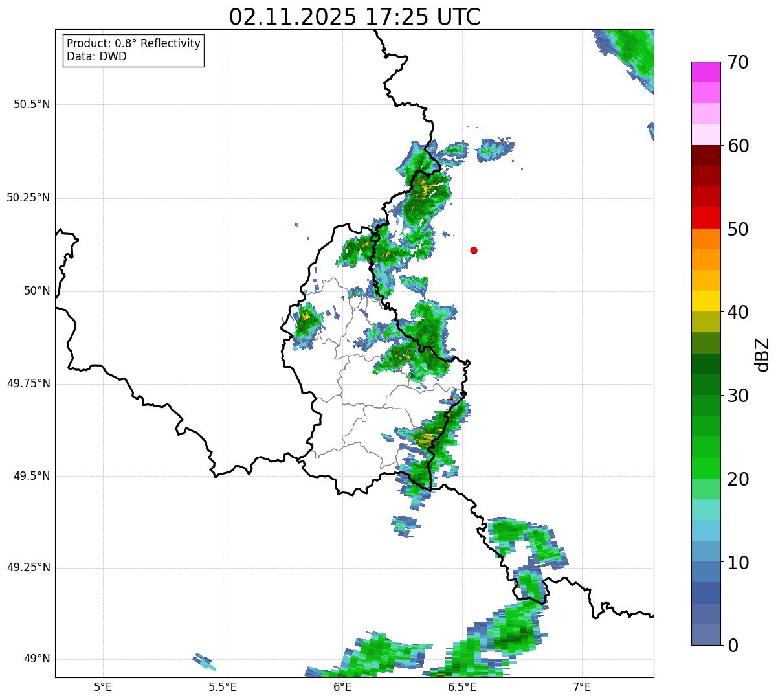
Task: Click the 50.25°N latitude label
Action: point(28,198)
